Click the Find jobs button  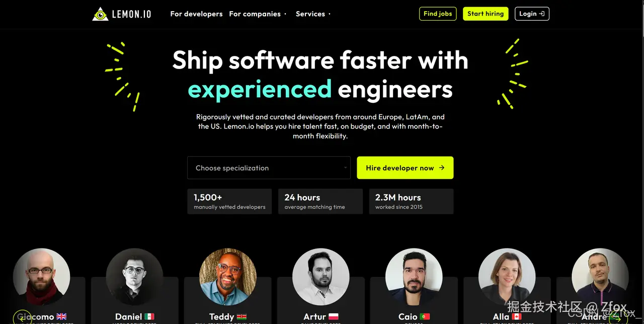pos(438,14)
